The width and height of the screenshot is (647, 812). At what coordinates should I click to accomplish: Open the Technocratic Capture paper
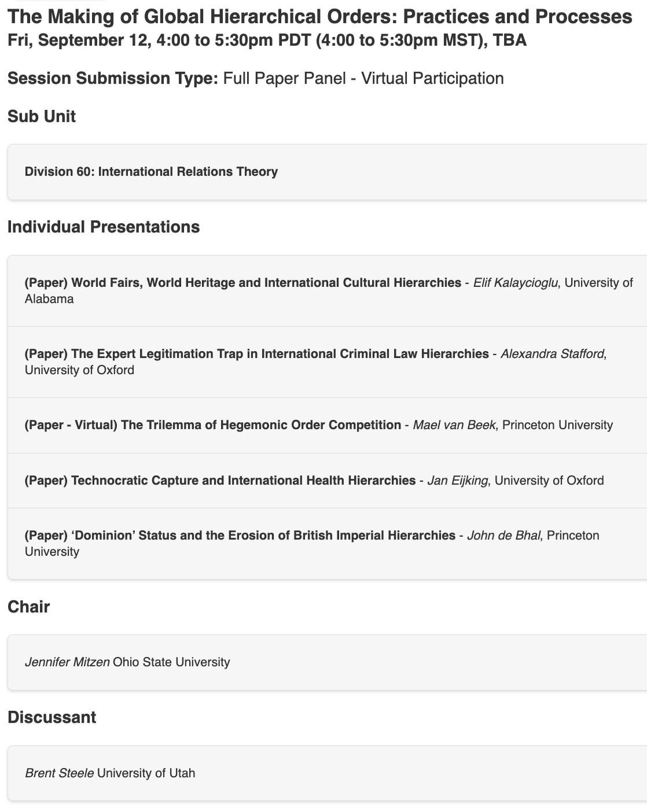(x=220, y=481)
